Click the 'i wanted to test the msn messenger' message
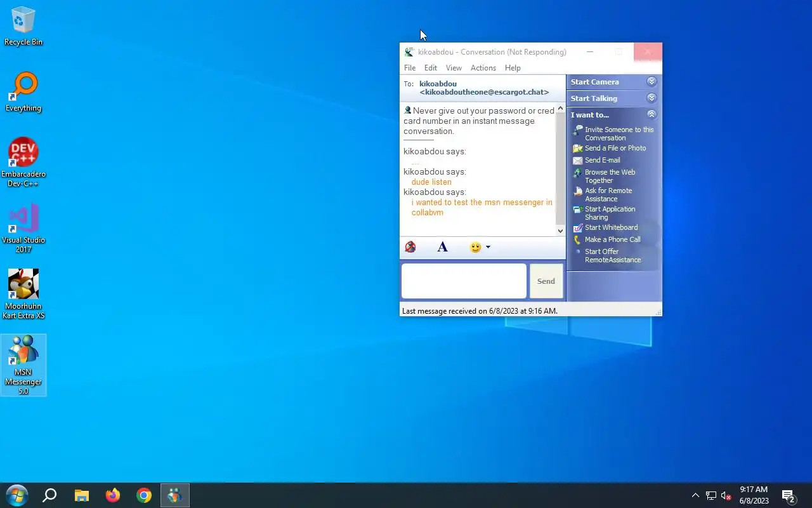 pos(481,207)
